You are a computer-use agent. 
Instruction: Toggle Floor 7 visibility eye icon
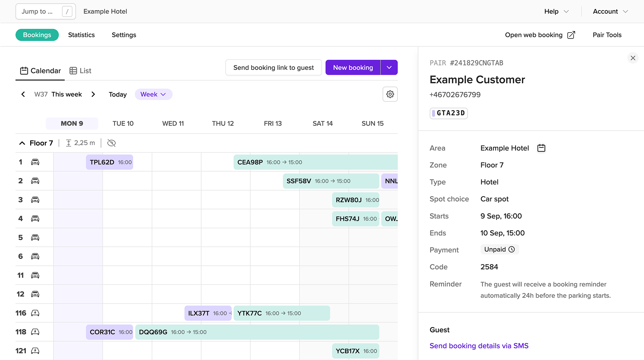[111, 143]
